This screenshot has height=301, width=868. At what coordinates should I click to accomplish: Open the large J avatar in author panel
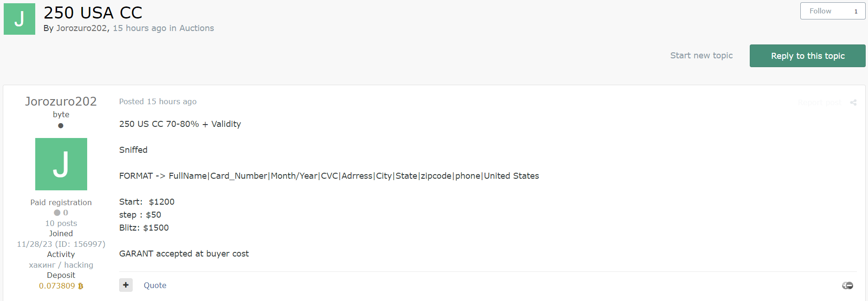click(x=61, y=164)
